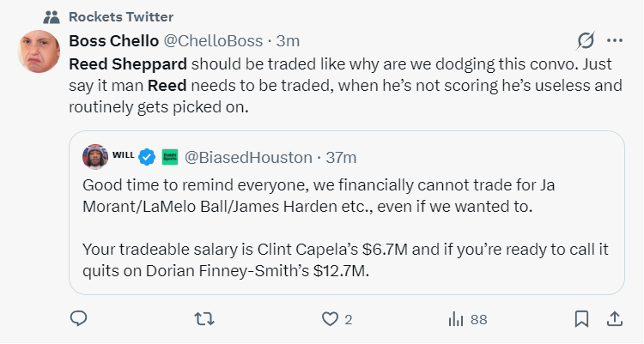Screen dimensions: 644x344
Task: Bookmark this tweet
Action: 581,319
